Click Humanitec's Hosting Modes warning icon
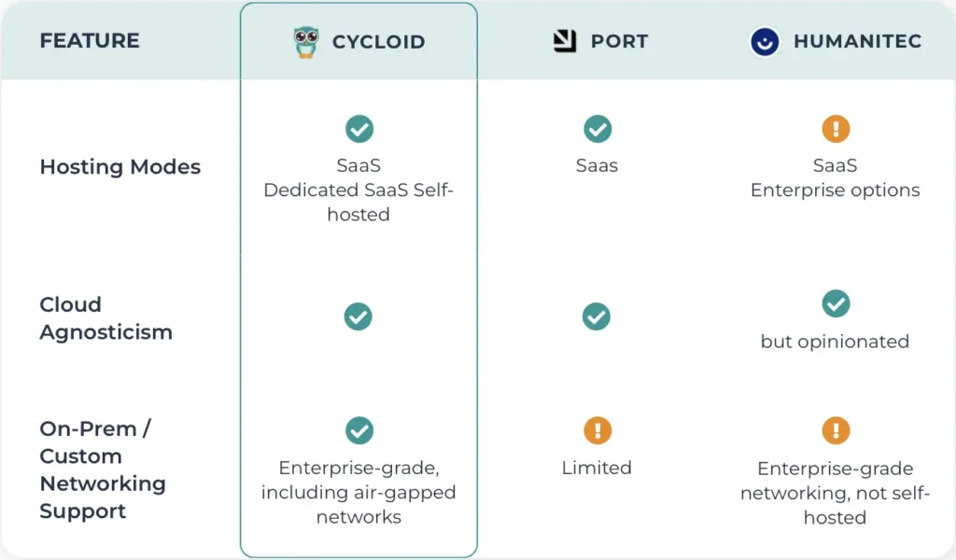 tap(836, 129)
